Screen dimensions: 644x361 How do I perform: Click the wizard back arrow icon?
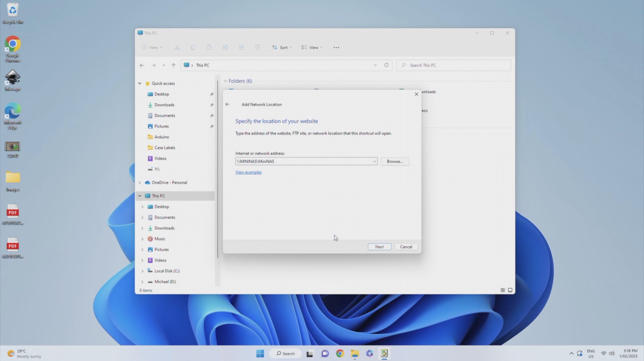click(x=227, y=104)
